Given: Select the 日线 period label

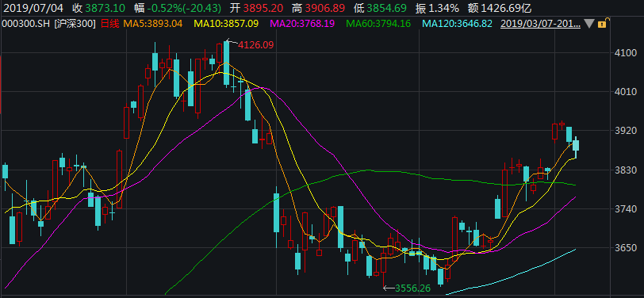Looking at the screenshot, I should point(109,24).
